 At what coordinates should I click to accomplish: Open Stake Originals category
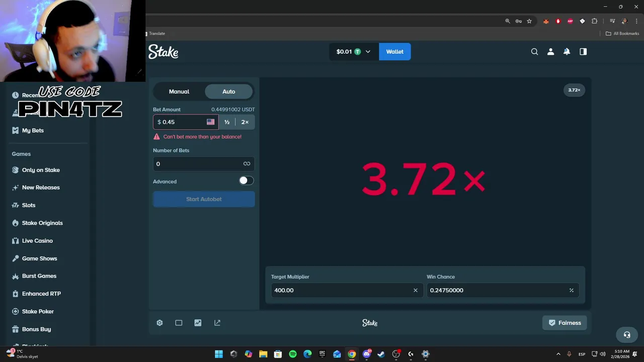point(42,223)
